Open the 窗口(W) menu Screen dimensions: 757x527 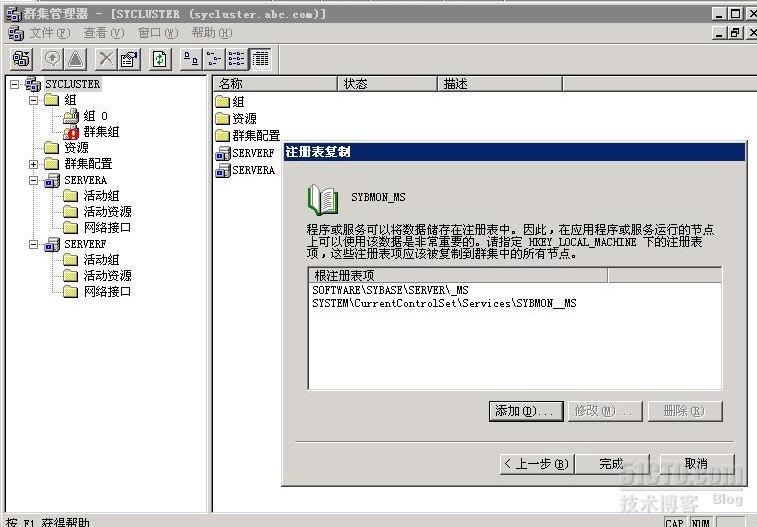pyautogui.click(x=158, y=33)
